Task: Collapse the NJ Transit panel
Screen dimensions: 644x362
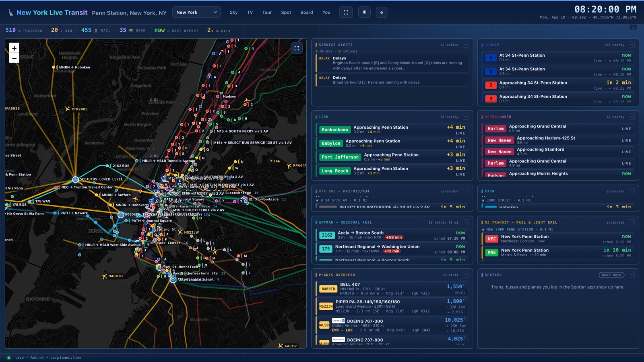Action: point(632,222)
